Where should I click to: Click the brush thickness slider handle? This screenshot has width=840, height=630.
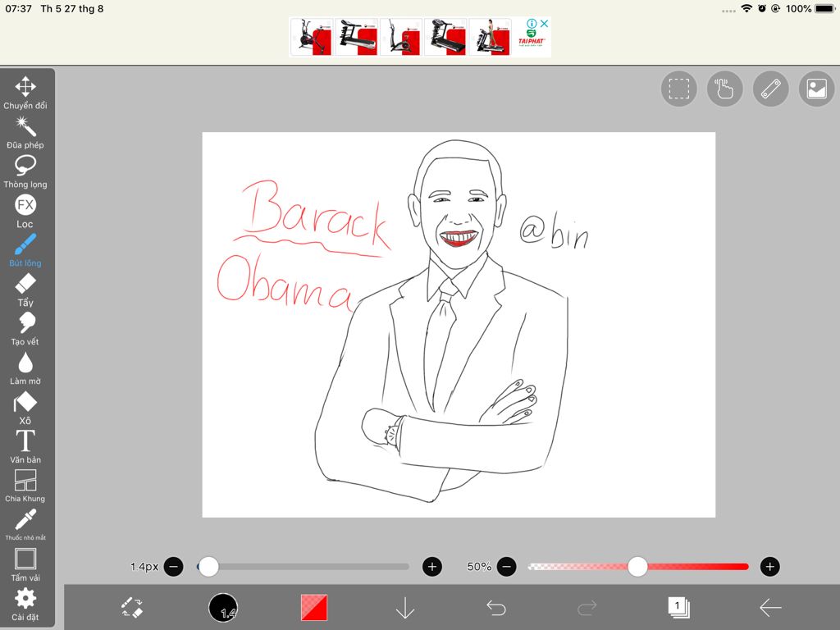pos(208,566)
